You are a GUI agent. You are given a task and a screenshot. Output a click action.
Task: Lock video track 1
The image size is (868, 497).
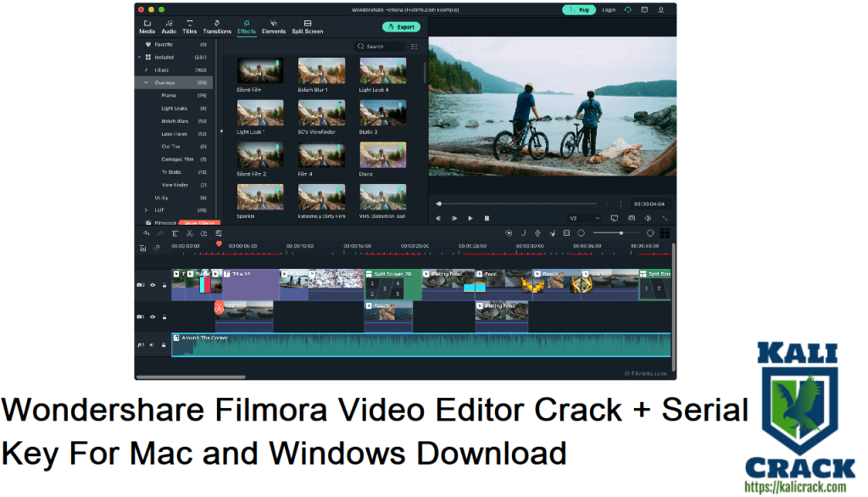164,317
